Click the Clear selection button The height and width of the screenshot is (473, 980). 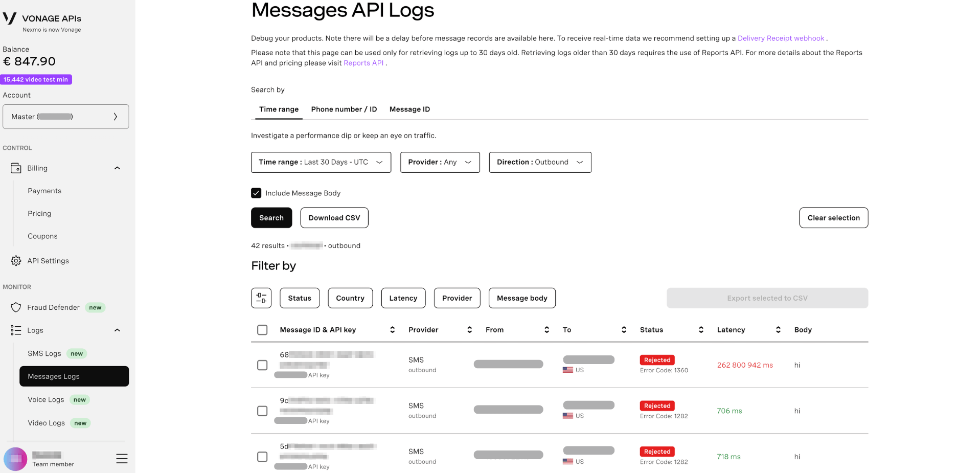click(x=834, y=218)
